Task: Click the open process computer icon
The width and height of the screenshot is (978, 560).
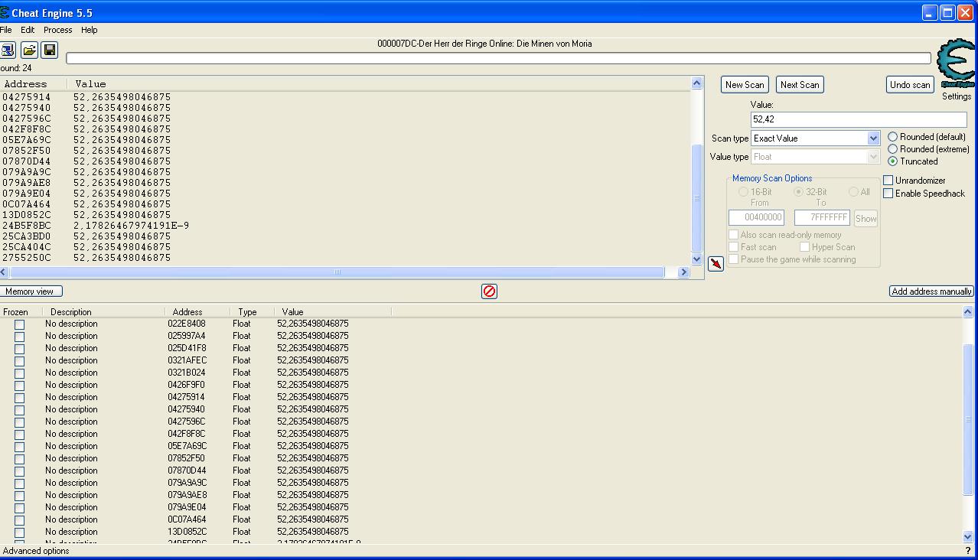Action: click(8, 50)
